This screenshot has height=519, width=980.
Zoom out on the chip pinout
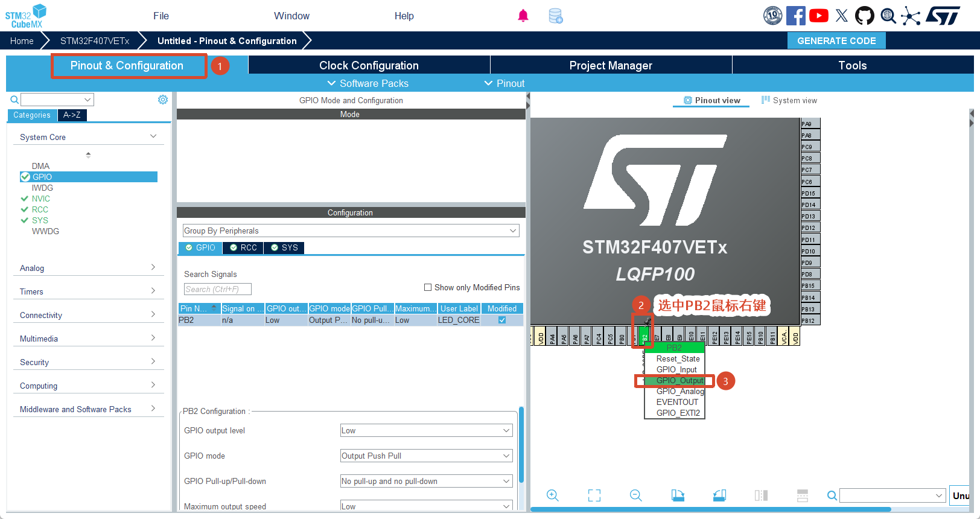[636, 495]
